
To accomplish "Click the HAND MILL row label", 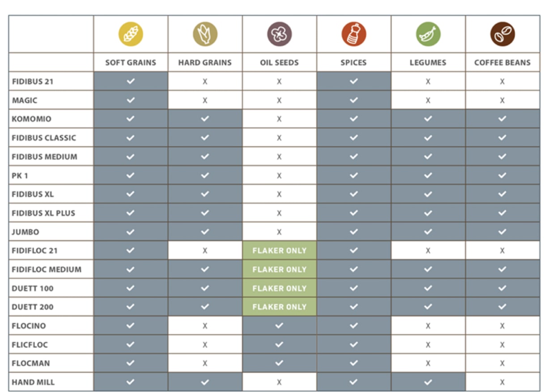I will click(34, 382).
